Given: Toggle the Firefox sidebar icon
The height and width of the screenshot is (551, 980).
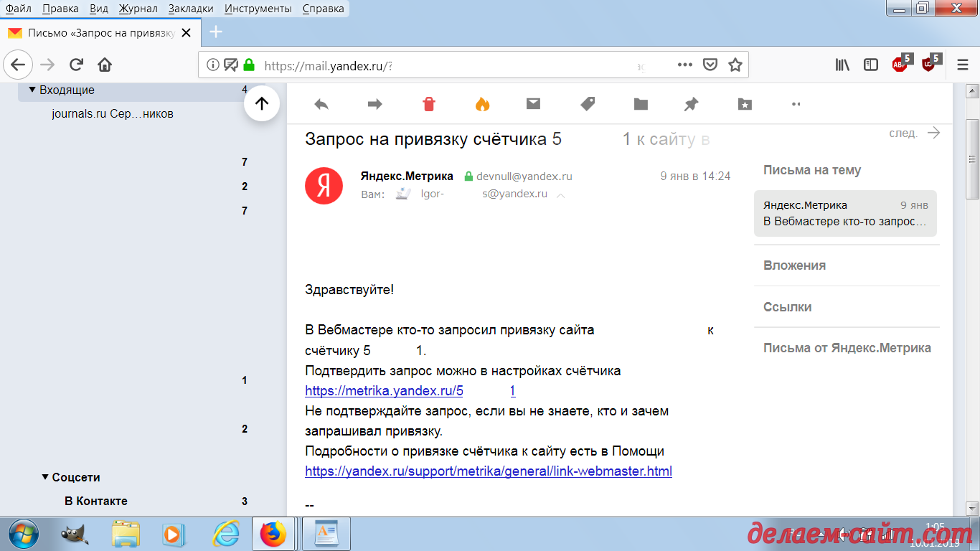Looking at the screenshot, I should point(870,65).
